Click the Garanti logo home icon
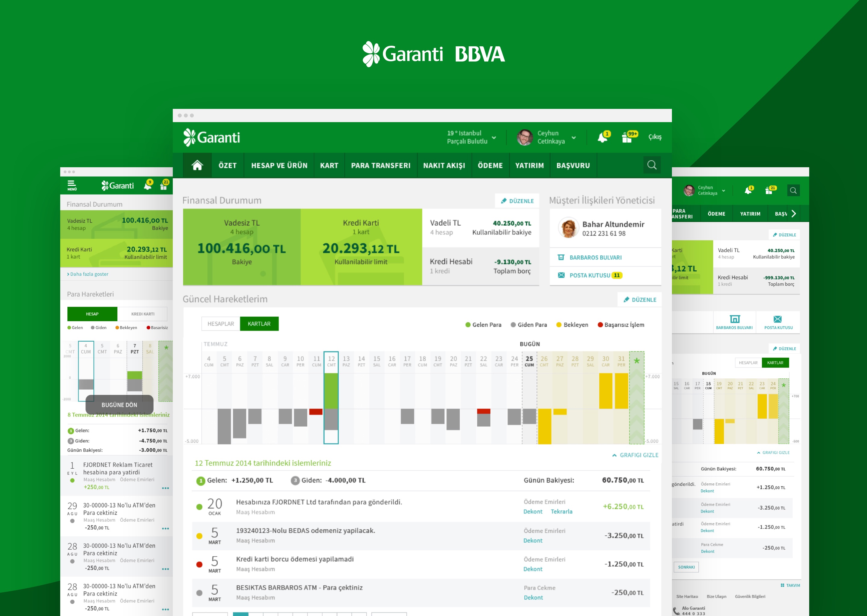 [x=197, y=165]
